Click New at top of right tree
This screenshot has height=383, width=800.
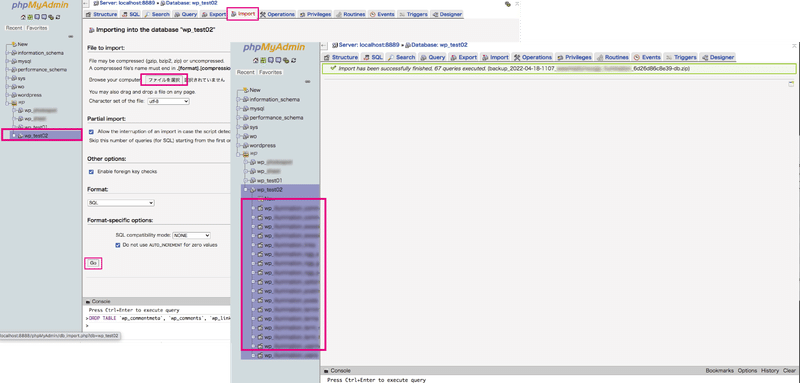255,90
